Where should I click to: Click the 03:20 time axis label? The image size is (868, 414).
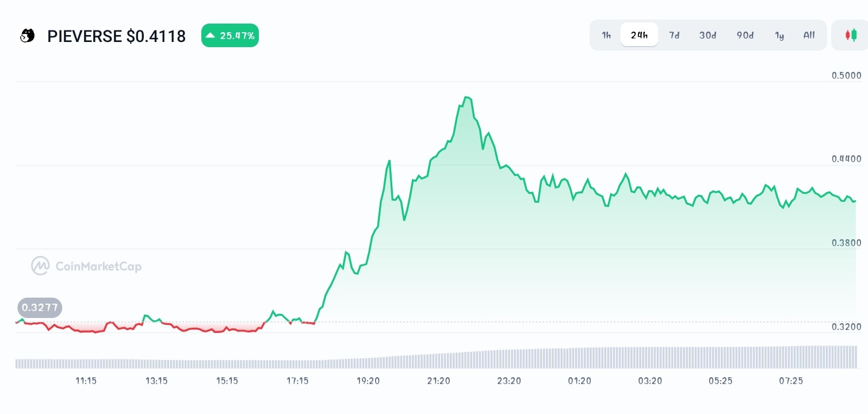coord(650,381)
